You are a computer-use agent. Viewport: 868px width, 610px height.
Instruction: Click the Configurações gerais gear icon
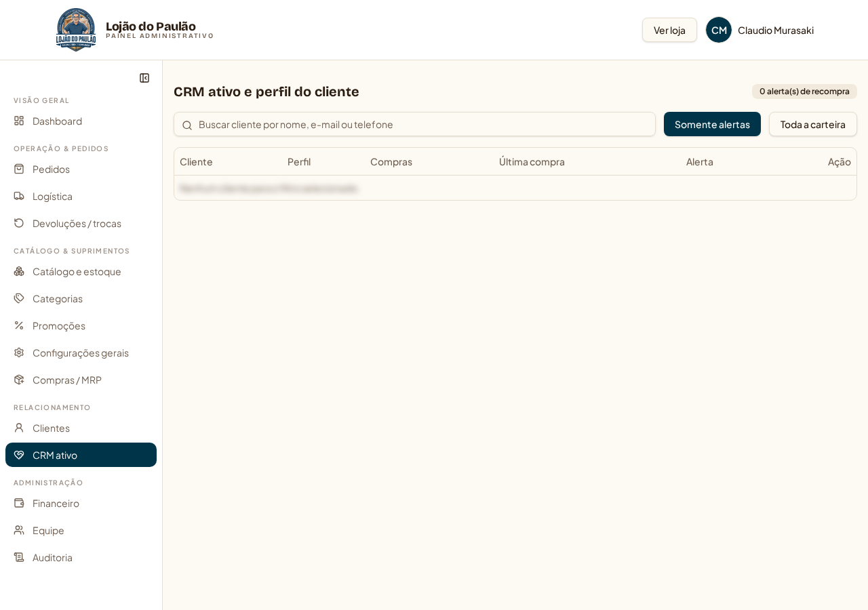click(19, 352)
